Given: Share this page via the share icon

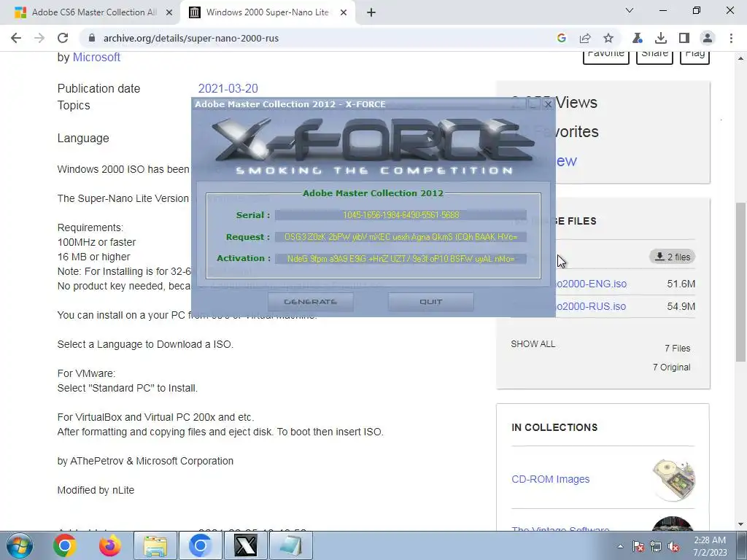Looking at the screenshot, I should (585, 38).
